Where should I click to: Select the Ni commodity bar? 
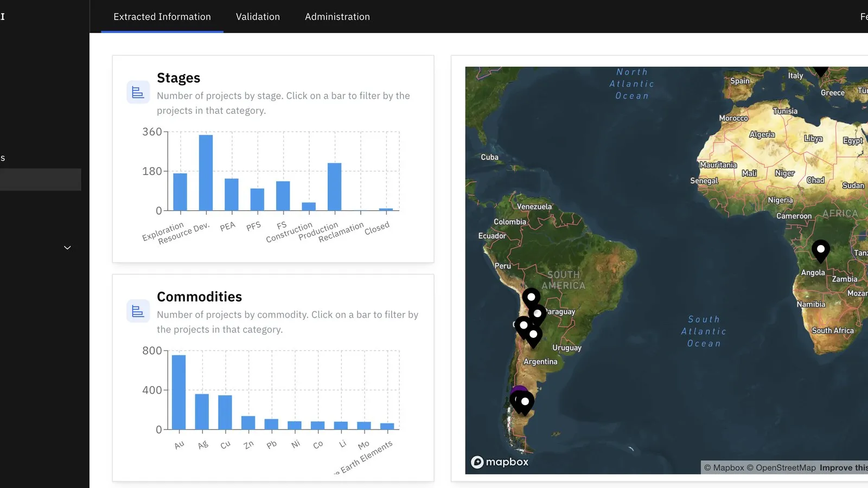point(295,425)
